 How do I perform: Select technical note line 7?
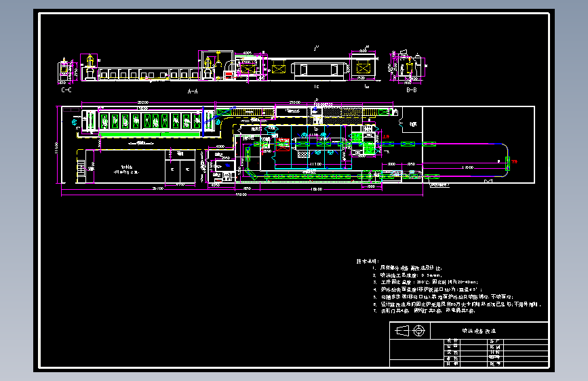(x=424, y=310)
